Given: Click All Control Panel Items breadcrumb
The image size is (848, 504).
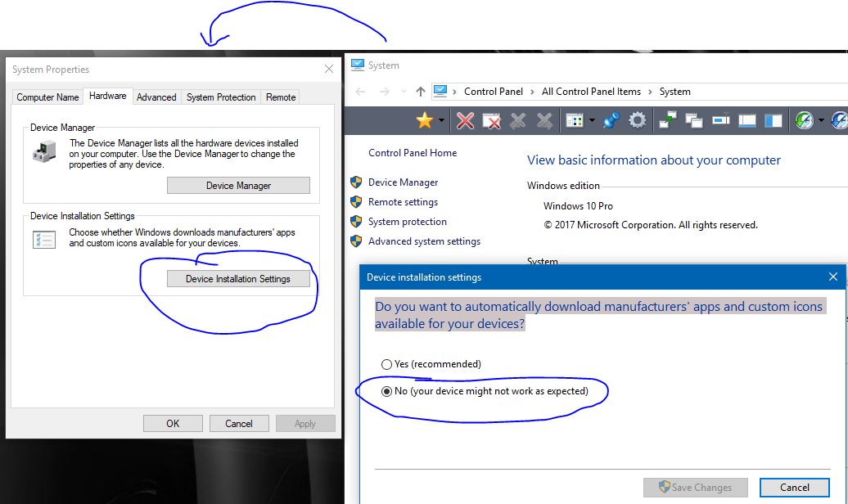Looking at the screenshot, I should tap(591, 92).
